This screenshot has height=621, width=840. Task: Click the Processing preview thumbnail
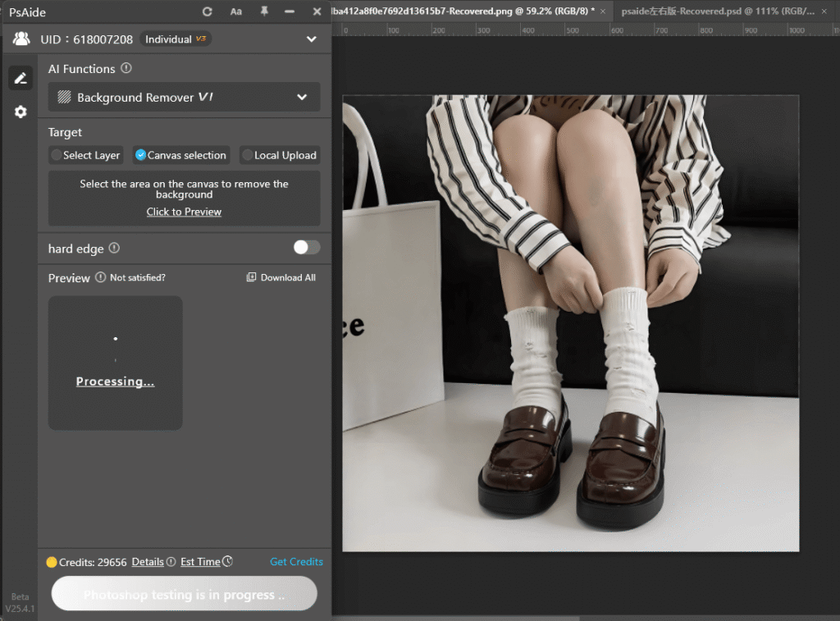click(115, 363)
